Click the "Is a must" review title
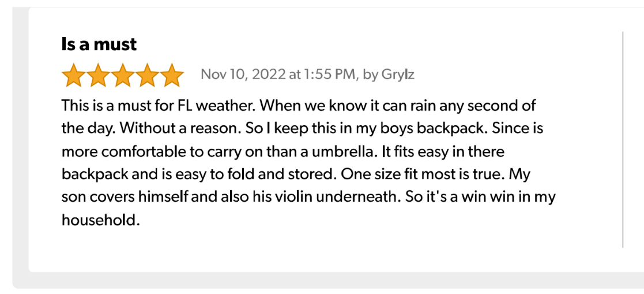 pos(99,44)
